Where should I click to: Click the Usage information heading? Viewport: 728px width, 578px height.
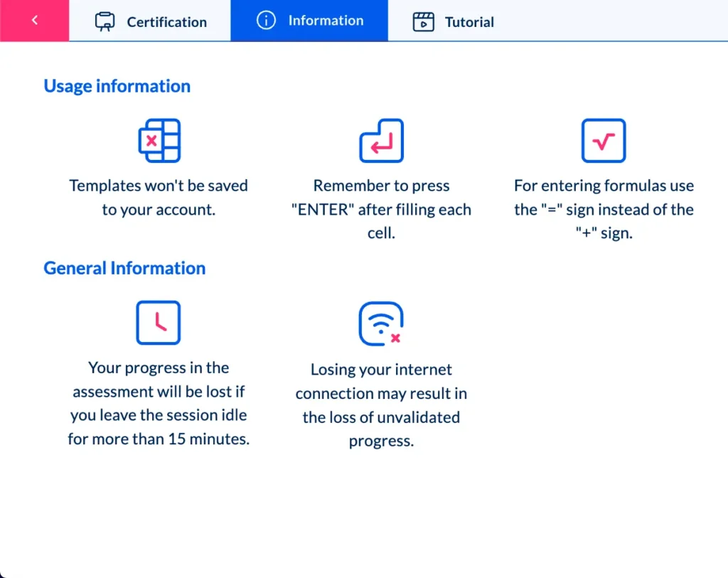[117, 85]
